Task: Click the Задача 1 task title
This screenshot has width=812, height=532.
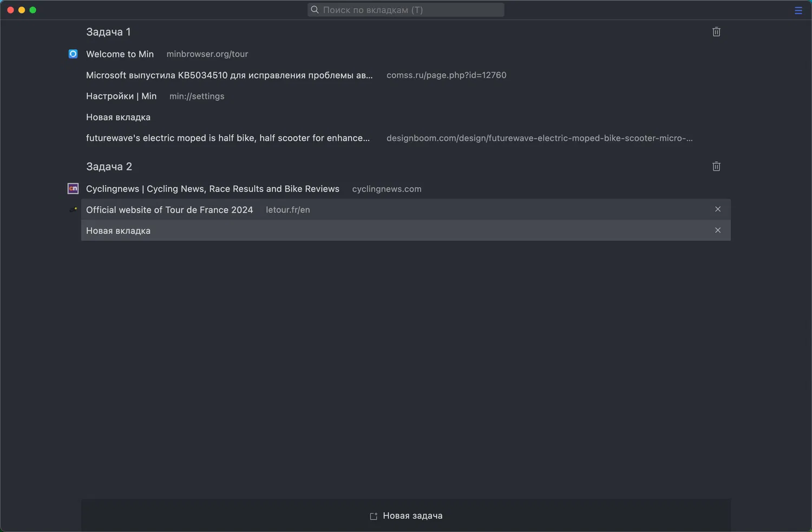Action: (108, 32)
